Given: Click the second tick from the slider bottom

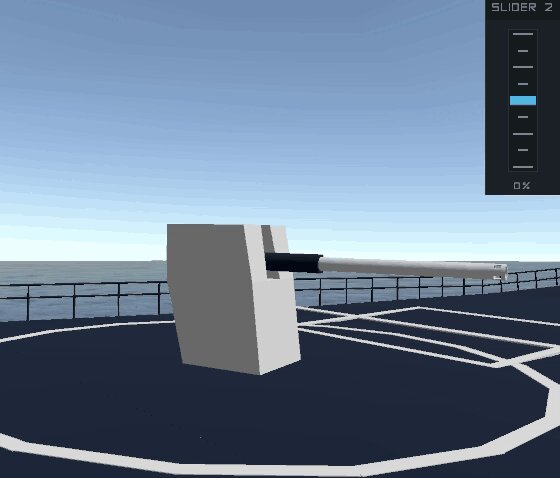Looking at the screenshot, I should tap(523, 150).
